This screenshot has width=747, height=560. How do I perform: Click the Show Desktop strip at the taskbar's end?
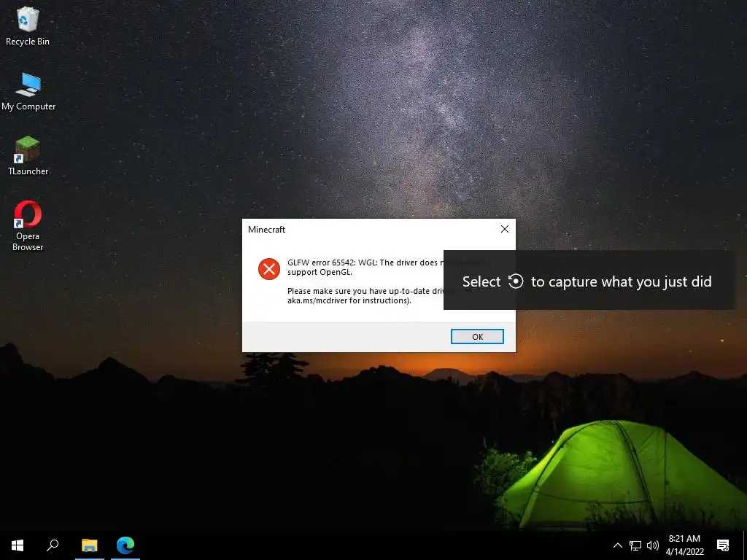[745, 545]
